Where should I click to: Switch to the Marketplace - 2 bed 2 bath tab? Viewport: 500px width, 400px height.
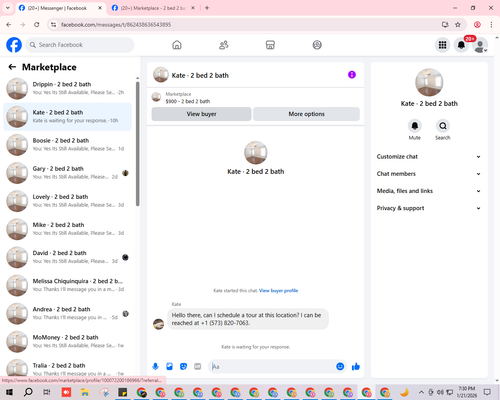click(152, 8)
